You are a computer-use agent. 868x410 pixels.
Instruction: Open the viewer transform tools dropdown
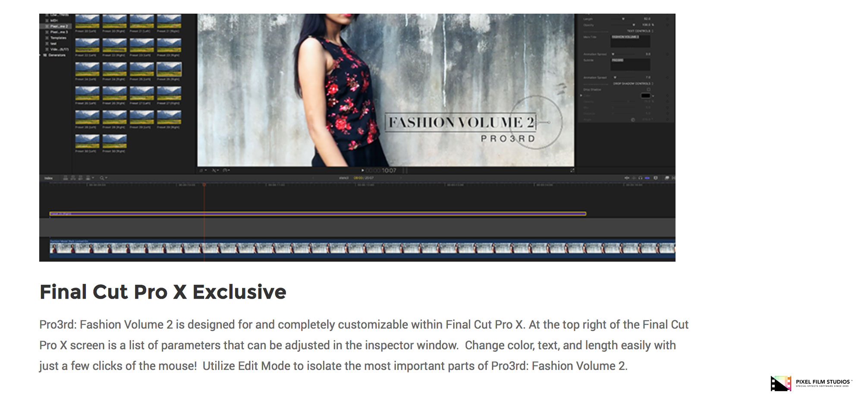point(202,170)
